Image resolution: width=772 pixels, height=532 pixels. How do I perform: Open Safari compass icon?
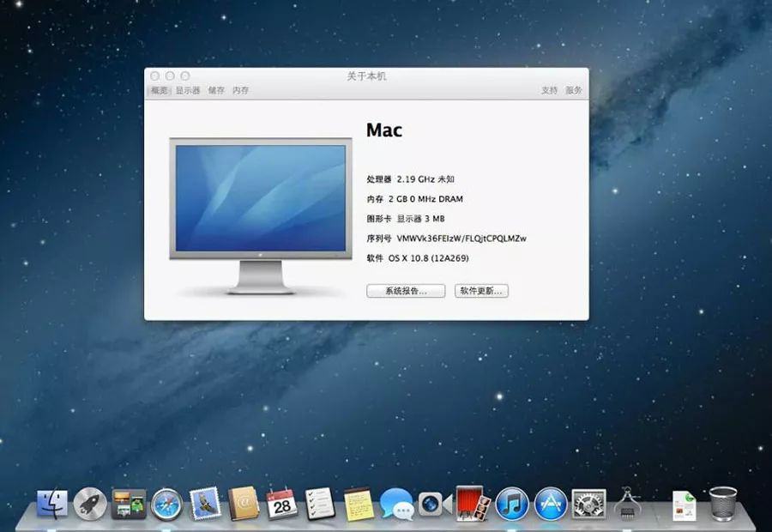(167, 505)
